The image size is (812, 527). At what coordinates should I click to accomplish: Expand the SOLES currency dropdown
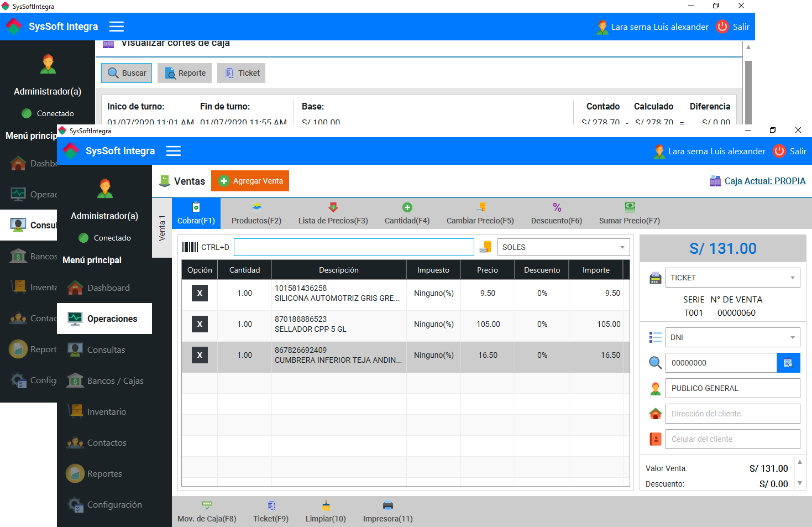click(563, 247)
